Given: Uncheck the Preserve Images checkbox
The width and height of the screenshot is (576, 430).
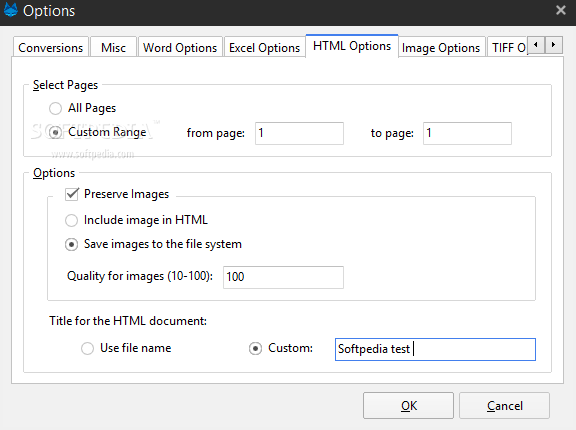Looking at the screenshot, I should click(x=72, y=194).
